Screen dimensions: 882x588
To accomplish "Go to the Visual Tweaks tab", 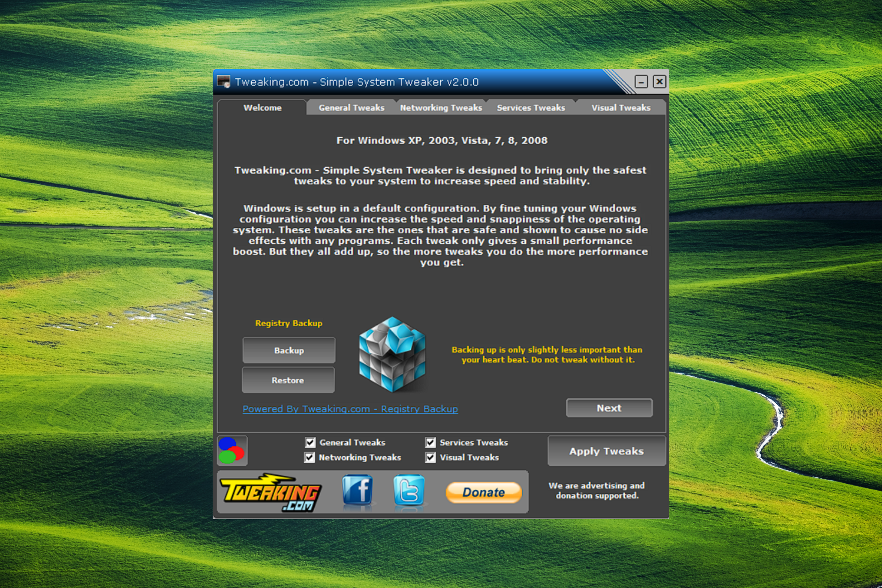I will (621, 107).
